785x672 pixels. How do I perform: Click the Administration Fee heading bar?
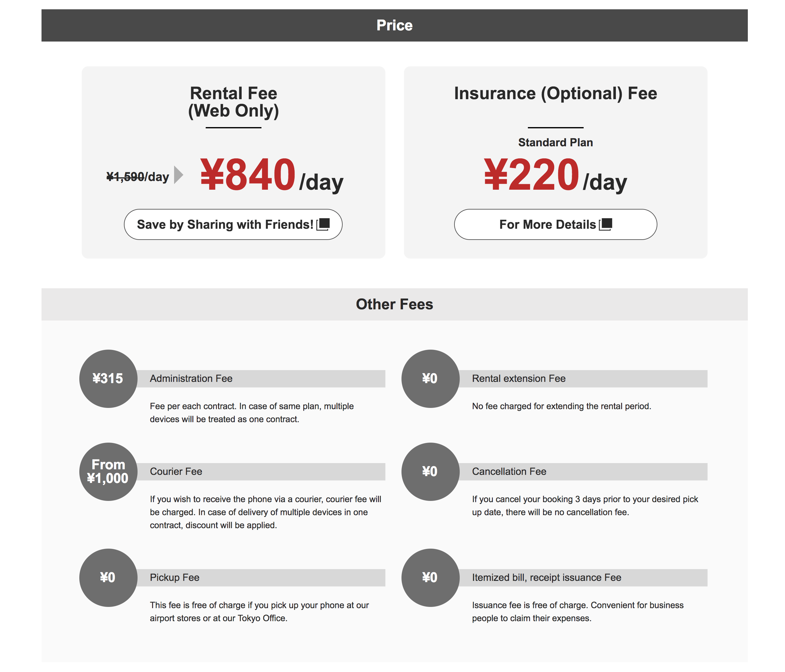[261, 379]
